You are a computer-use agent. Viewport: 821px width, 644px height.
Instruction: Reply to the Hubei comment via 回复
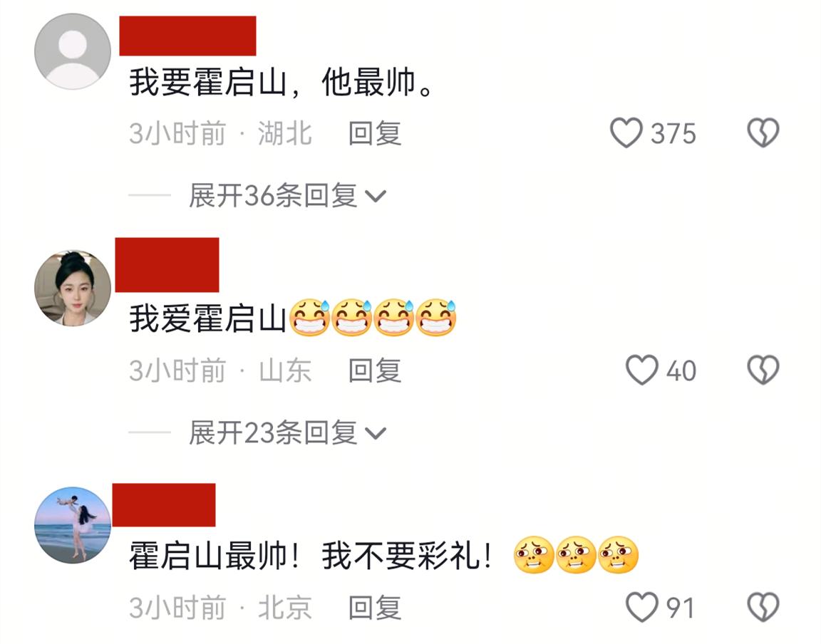point(375,133)
